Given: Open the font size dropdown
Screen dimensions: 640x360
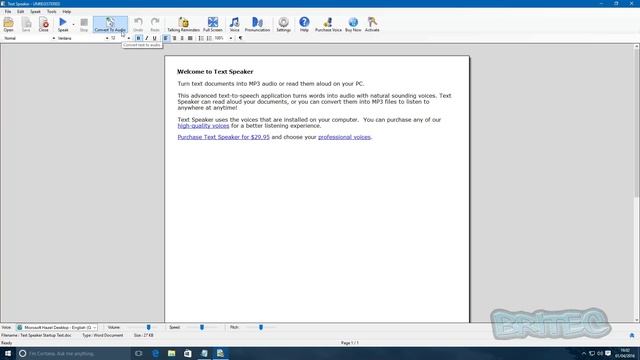Looking at the screenshot, I should click(x=129, y=38).
